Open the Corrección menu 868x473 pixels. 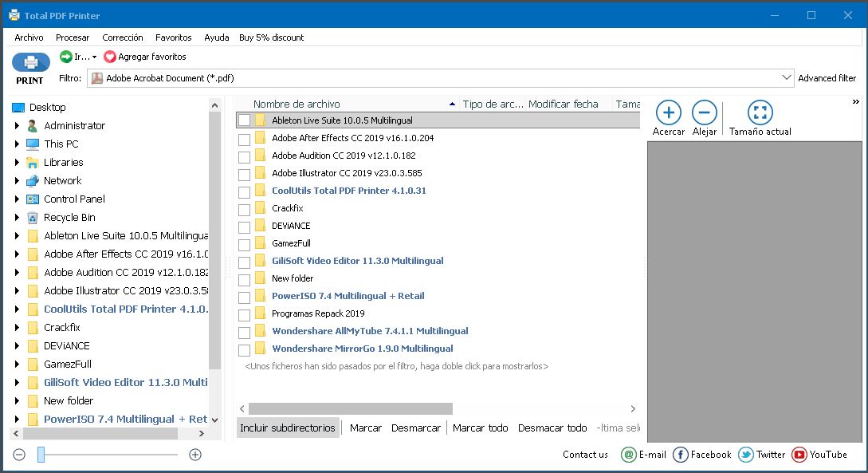coord(122,37)
